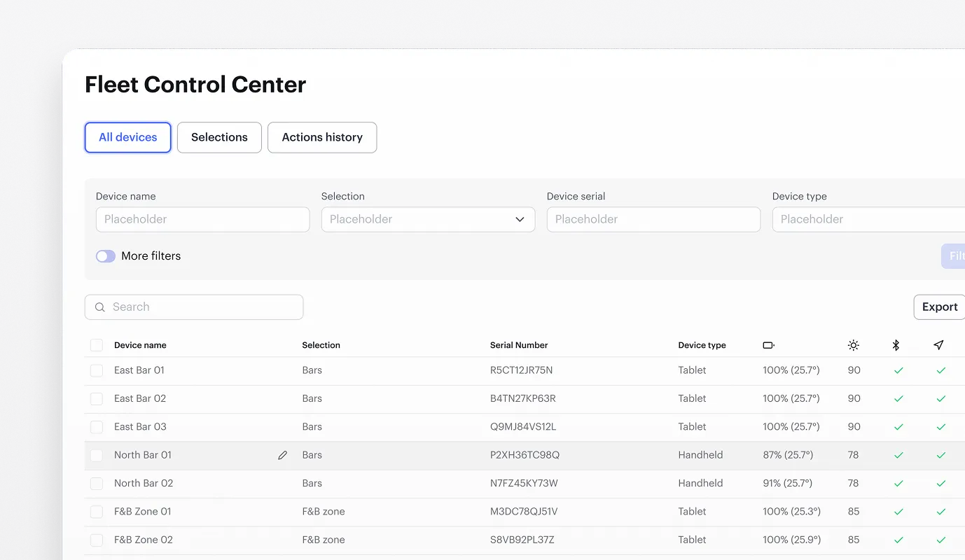Click the location arrow icon column header
The height and width of the screenshot is (560, 965).
coord(938,344)
